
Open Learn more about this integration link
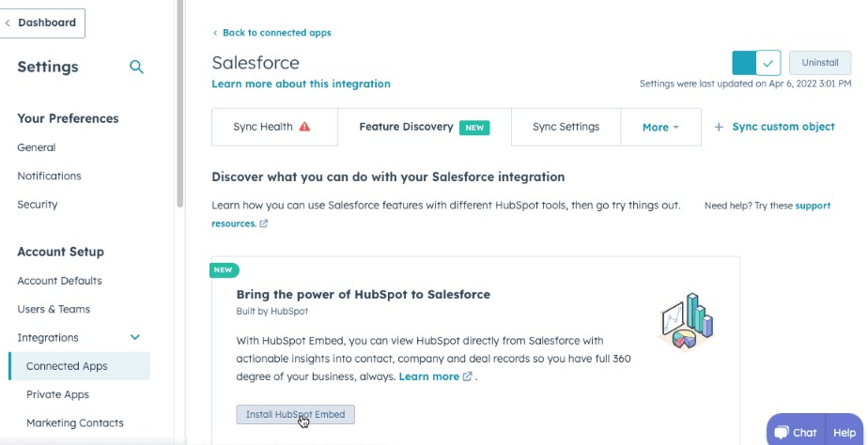click(x=301, y=84)
